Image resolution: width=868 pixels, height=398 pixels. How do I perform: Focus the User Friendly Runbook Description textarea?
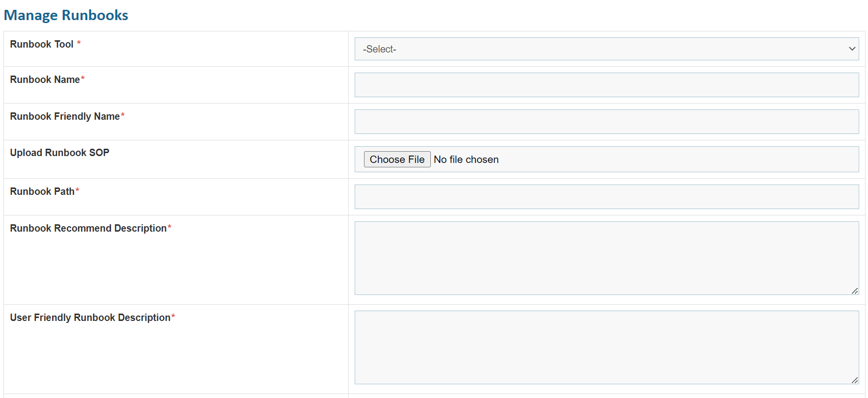click(606, 347)
